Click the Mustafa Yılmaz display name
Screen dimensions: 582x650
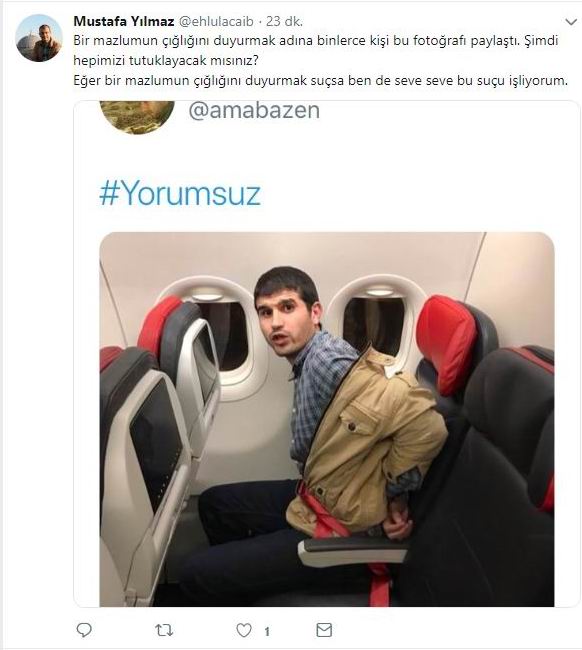click(124, 21)
